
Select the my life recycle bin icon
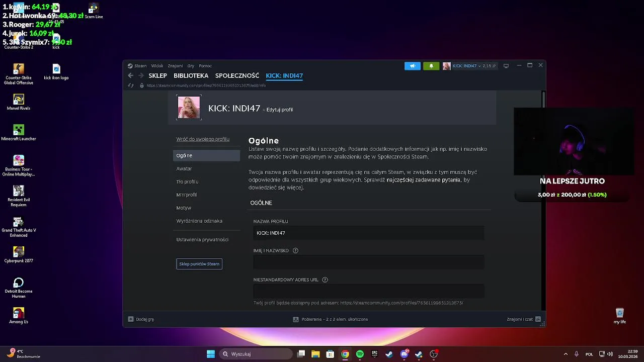tap(620, 317)
